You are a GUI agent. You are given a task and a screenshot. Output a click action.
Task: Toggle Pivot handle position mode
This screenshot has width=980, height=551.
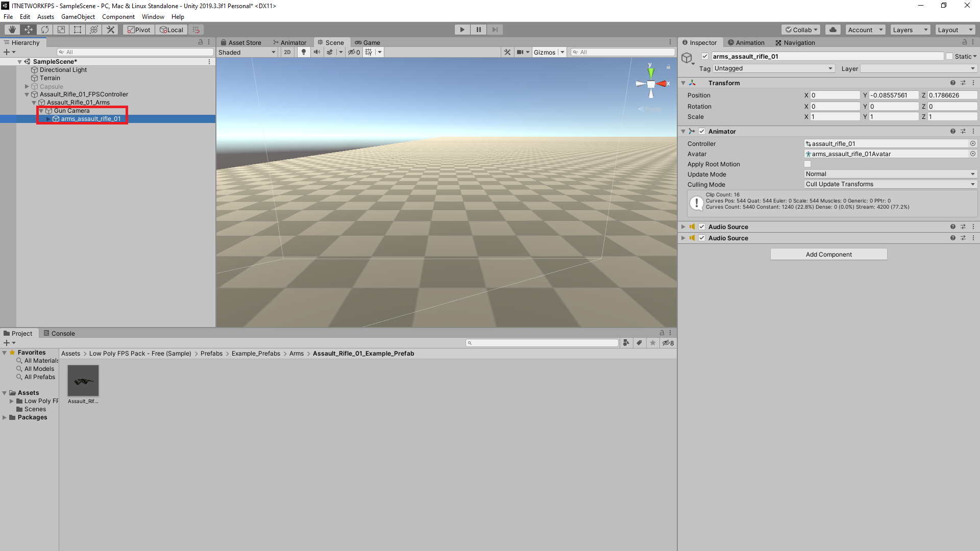(138, 29)
